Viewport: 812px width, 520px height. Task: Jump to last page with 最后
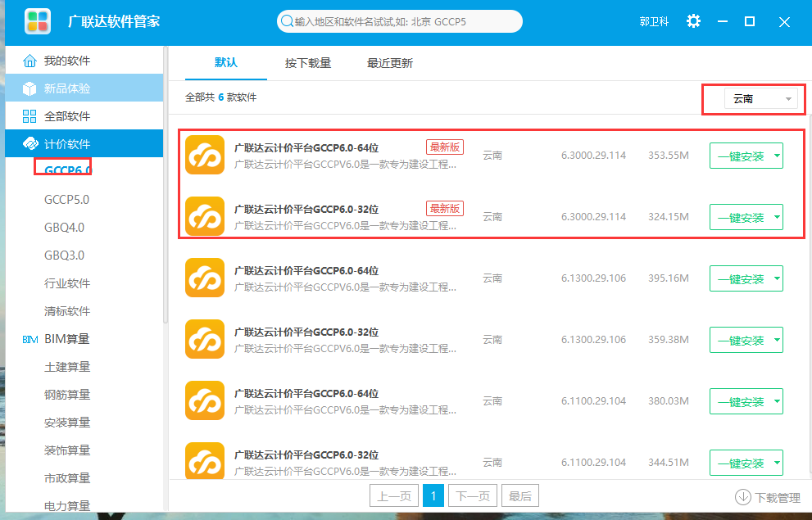pos(520,495)
